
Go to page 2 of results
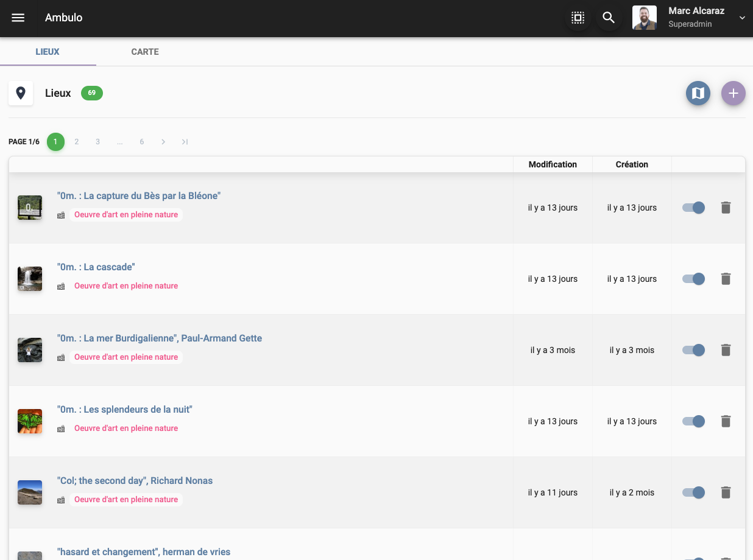pos(77,142)
